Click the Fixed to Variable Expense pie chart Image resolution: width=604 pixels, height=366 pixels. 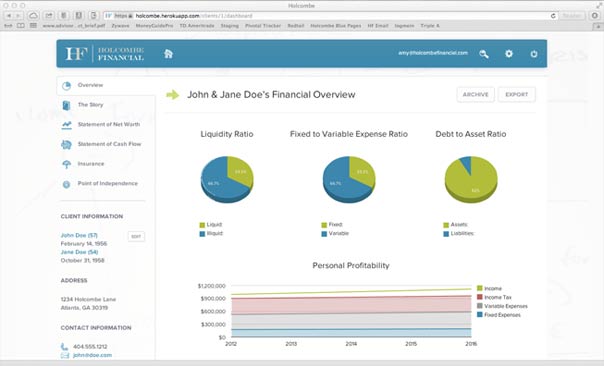point(349,179)
